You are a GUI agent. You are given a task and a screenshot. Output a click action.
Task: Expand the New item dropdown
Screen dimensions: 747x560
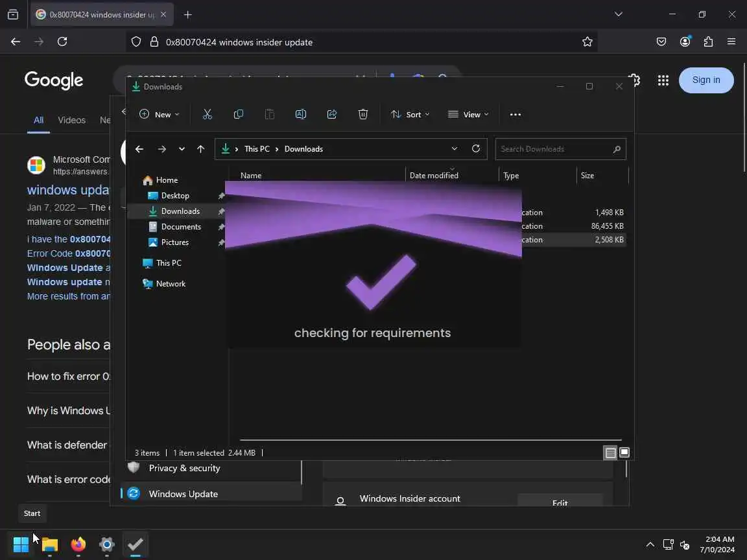point(159,114)
